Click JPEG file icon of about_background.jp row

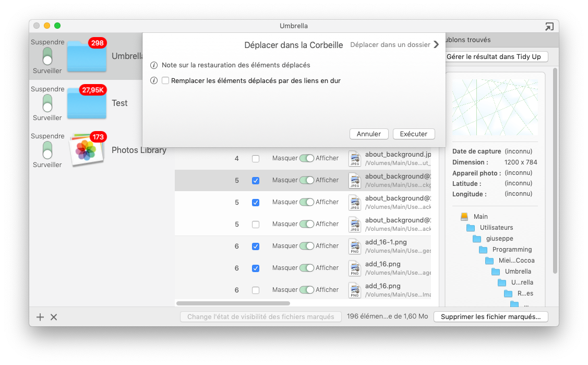click(x=355, y=158)
